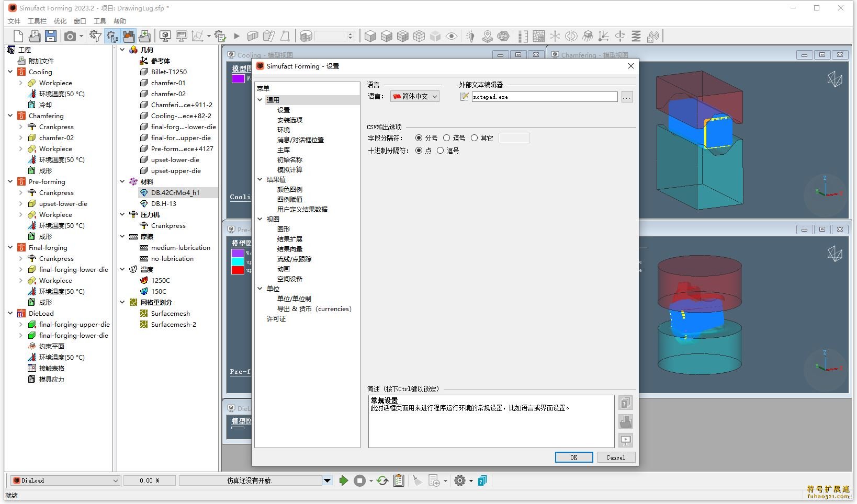This screenshot has height=504, width=857.
Task: Click the refresh arrows icon in status bar
Action: pos(382,480)
